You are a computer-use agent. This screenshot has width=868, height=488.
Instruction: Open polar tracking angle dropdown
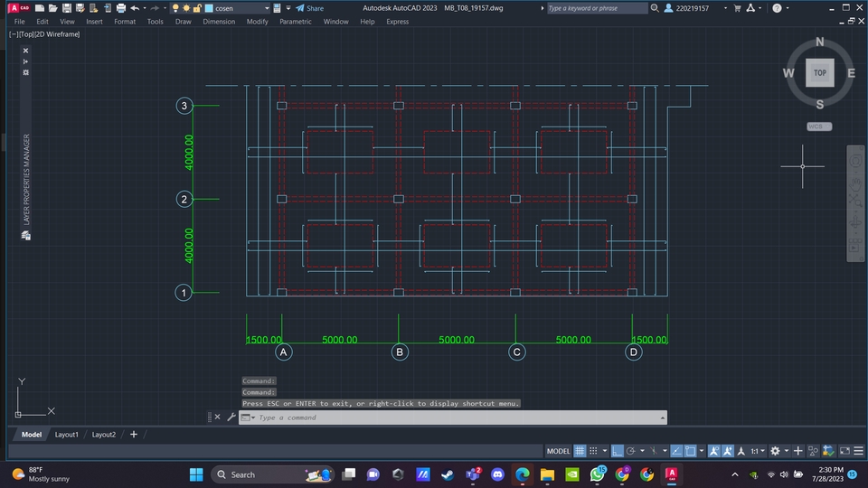pyautogui.click(x=642, y=451)
